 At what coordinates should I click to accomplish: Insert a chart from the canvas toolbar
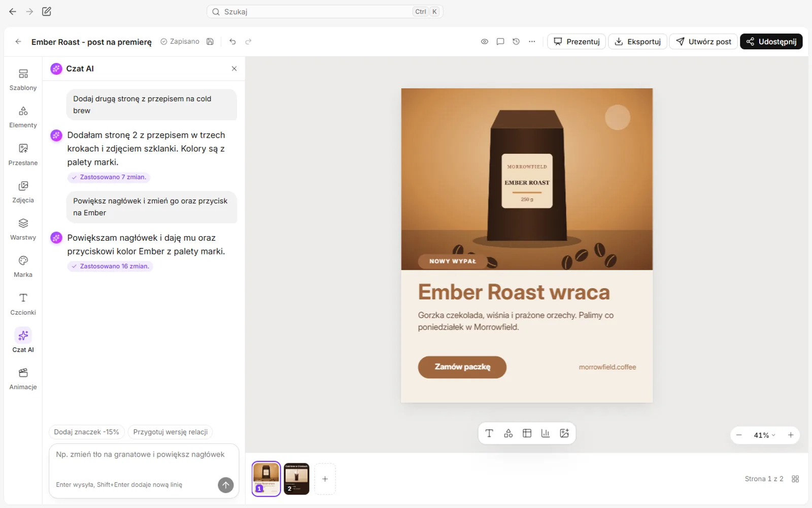[546, 433]
